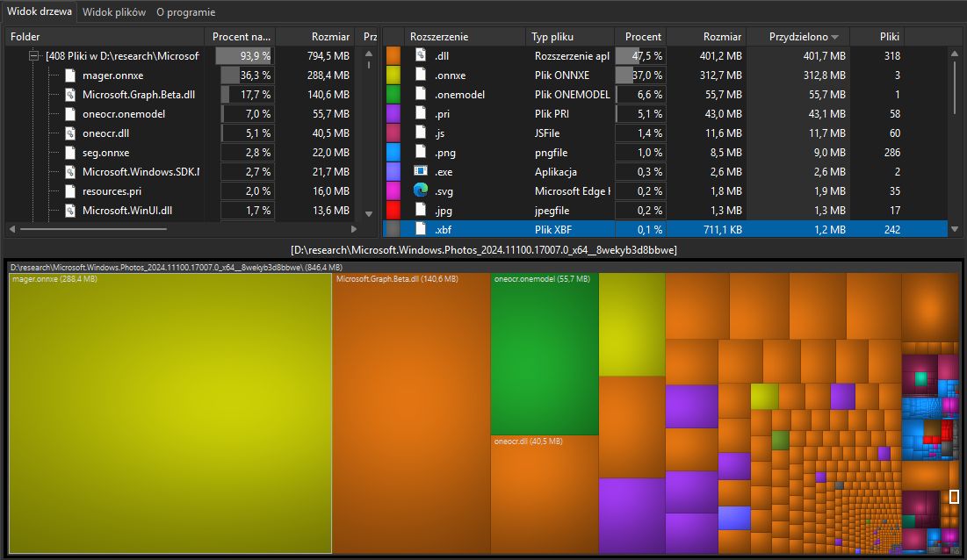Click the 47,5 % bar for .dll
Viewport: 967px width, 560px height.
point(640,55)
